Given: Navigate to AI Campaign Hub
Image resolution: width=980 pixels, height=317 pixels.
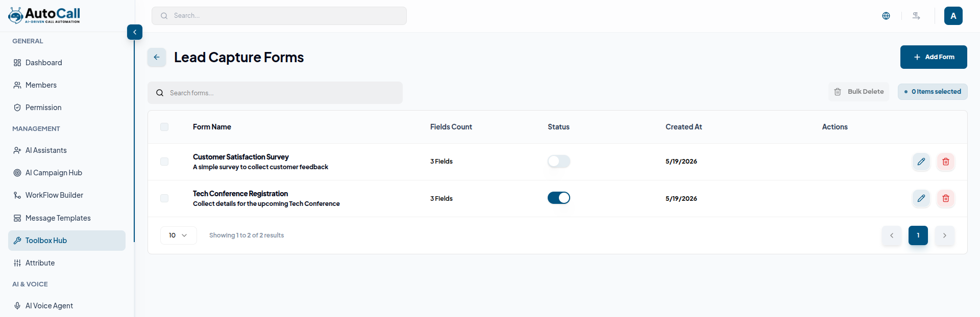Looking at the screenshot, I should pyautogui.click(x=67, y=173).
